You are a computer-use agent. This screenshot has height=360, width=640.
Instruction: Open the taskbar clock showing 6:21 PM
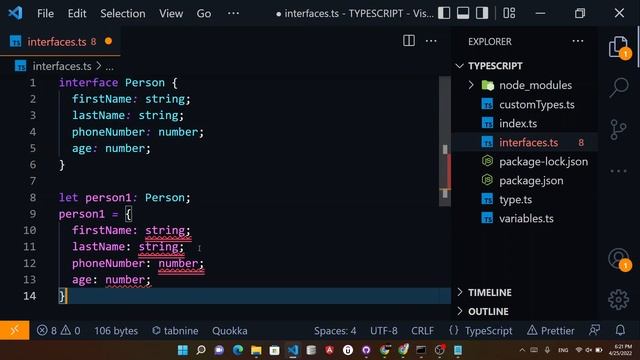pyautogui.click(x=620, y=350)
